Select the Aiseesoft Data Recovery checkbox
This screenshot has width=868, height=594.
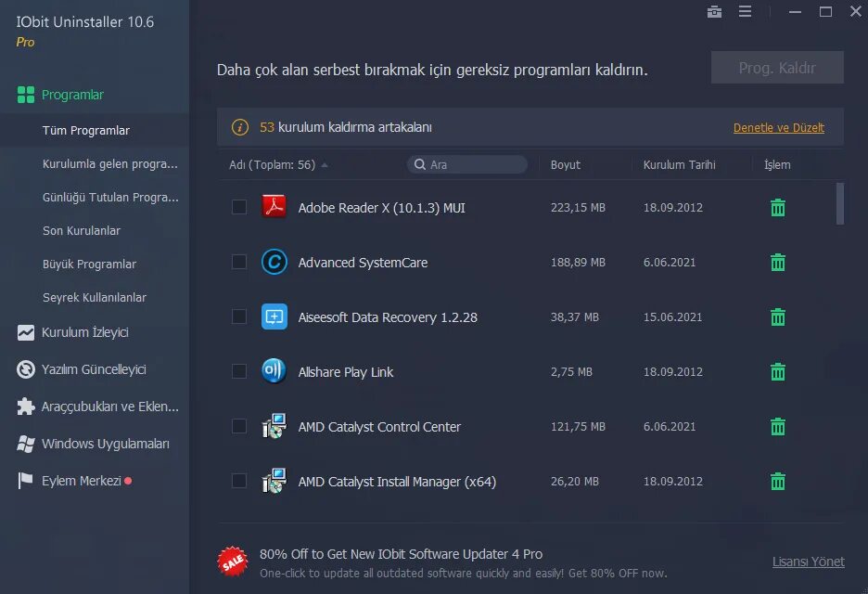239,316
